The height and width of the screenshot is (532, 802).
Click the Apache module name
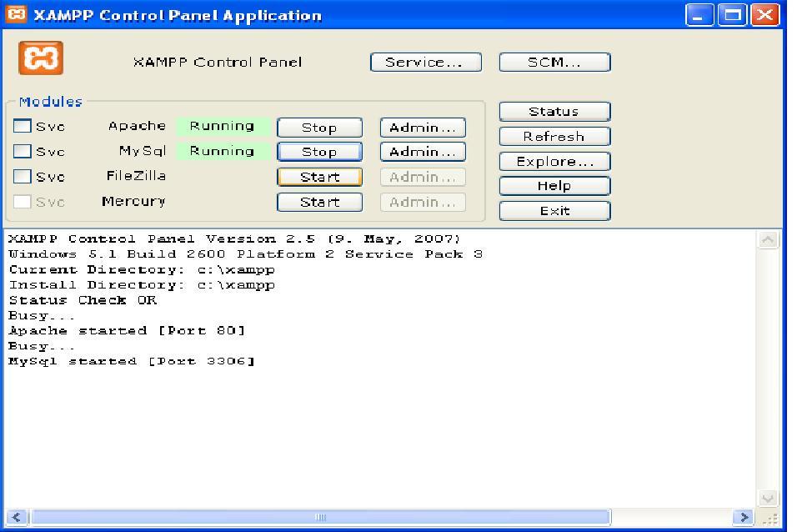coord(137,126)
